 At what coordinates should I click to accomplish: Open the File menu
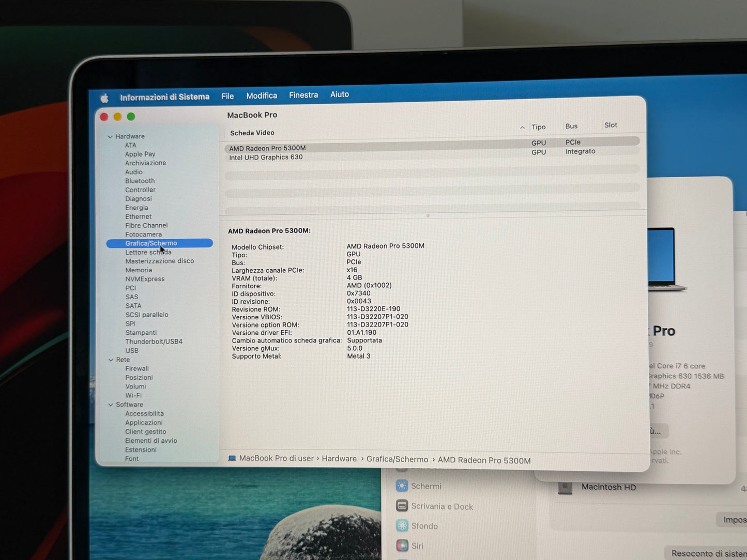(x=227, y=96)
